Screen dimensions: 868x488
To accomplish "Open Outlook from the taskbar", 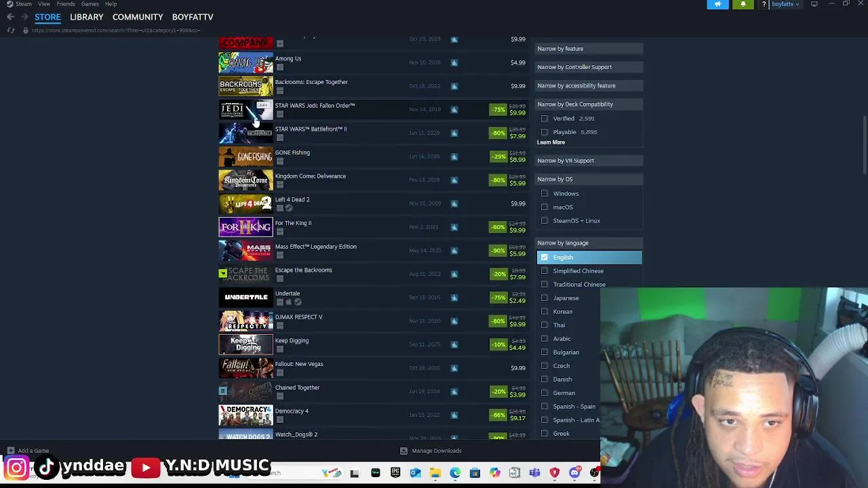I will pos(415,473).
